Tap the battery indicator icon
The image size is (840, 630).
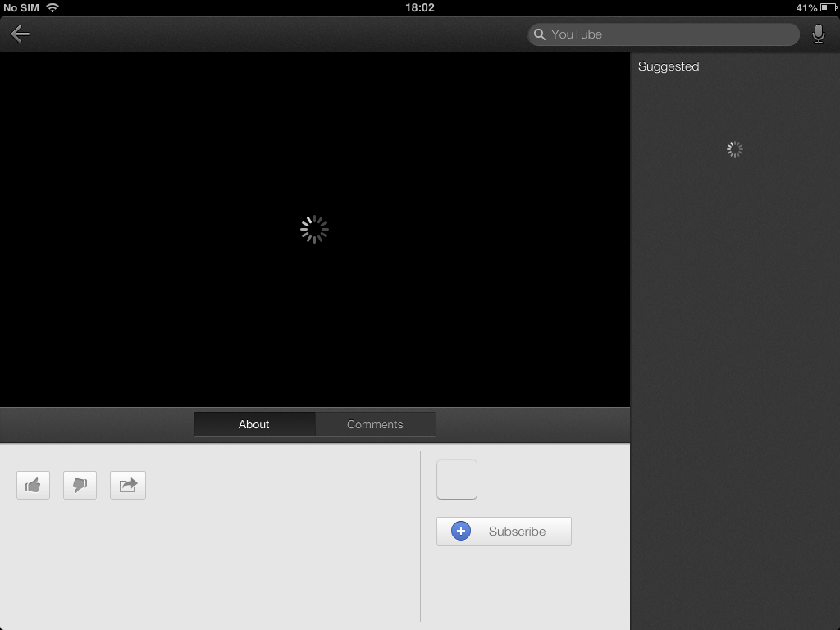[x=828, y=7]
